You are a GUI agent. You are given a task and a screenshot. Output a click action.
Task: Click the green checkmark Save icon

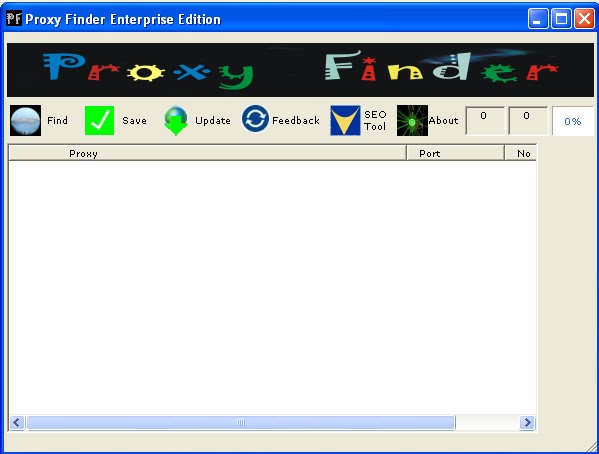pyautogui.click(x=99, y=121)
